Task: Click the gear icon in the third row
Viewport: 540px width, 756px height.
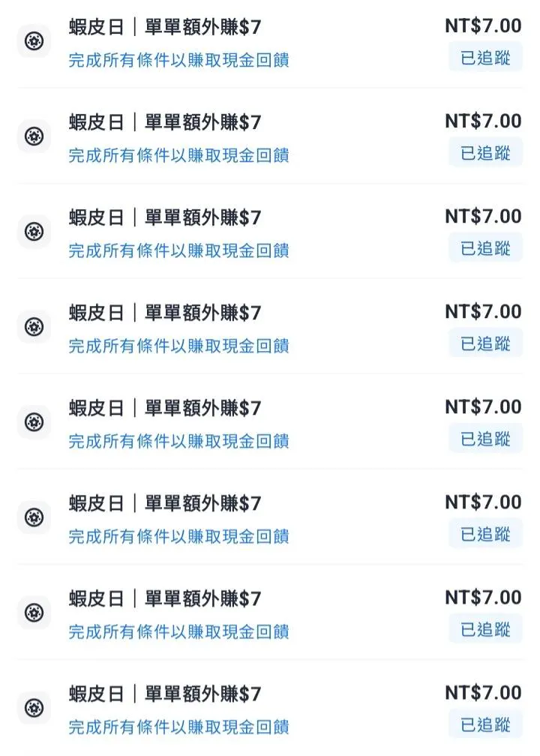Action: click(x=34, y=232)
